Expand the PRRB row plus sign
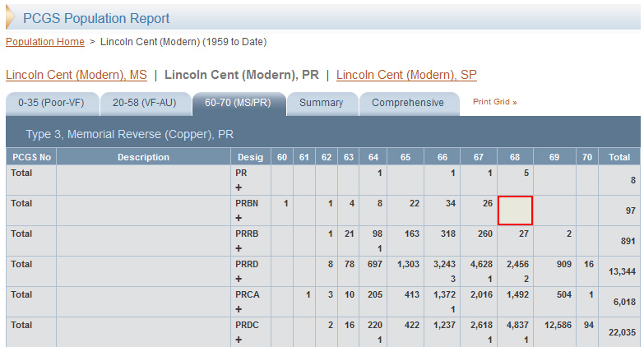 pyautogui.click(x=239, y=248)
